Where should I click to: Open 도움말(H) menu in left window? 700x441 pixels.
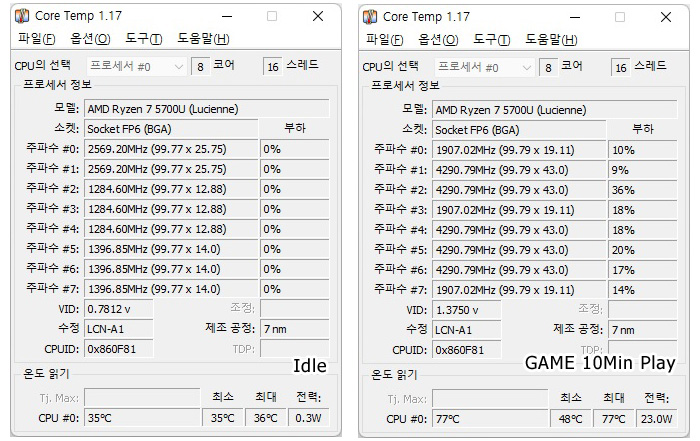[202, 39]
